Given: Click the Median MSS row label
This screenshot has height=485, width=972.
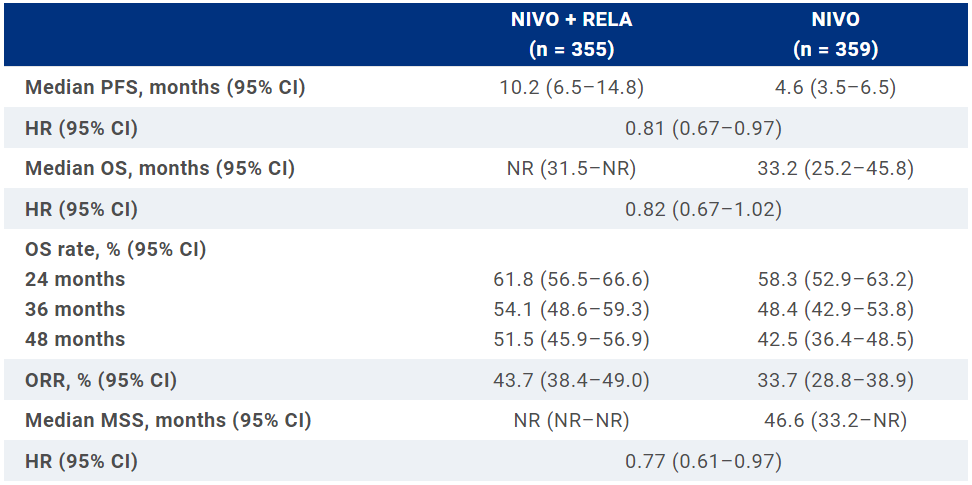Looking at the screenshot, I should pos(168,421).
